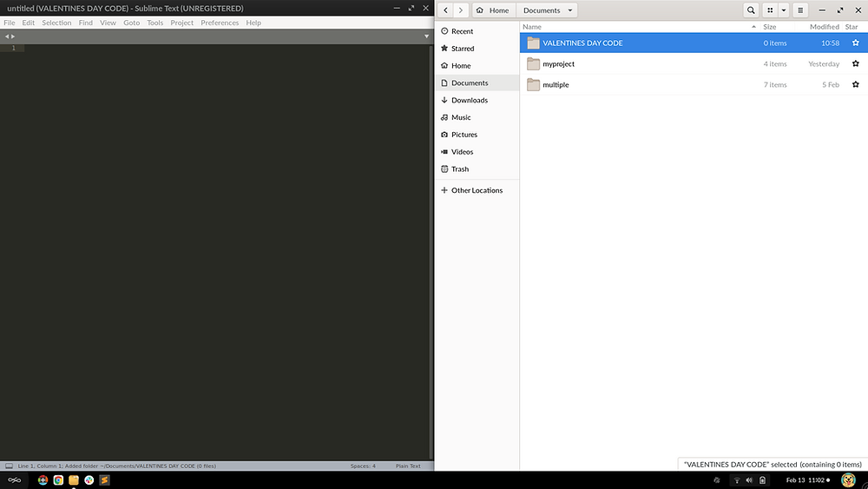
Task: Open the Files app icon in the taskbar
Action: [x=74, y=480]
